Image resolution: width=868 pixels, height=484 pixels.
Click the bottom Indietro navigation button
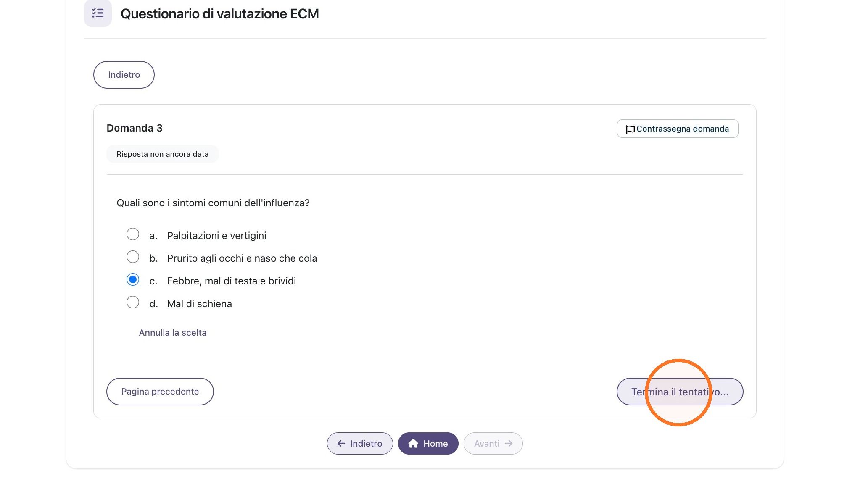360,444
